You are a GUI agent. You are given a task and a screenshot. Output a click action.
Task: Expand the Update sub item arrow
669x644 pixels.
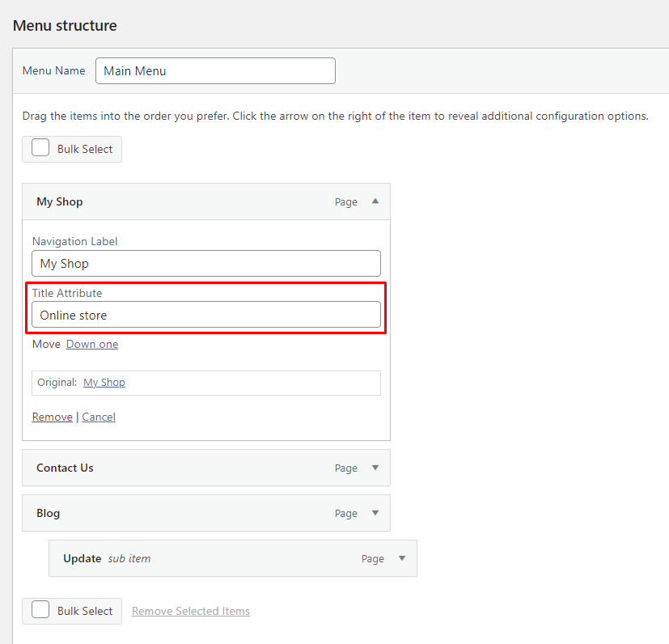(401, 558)
